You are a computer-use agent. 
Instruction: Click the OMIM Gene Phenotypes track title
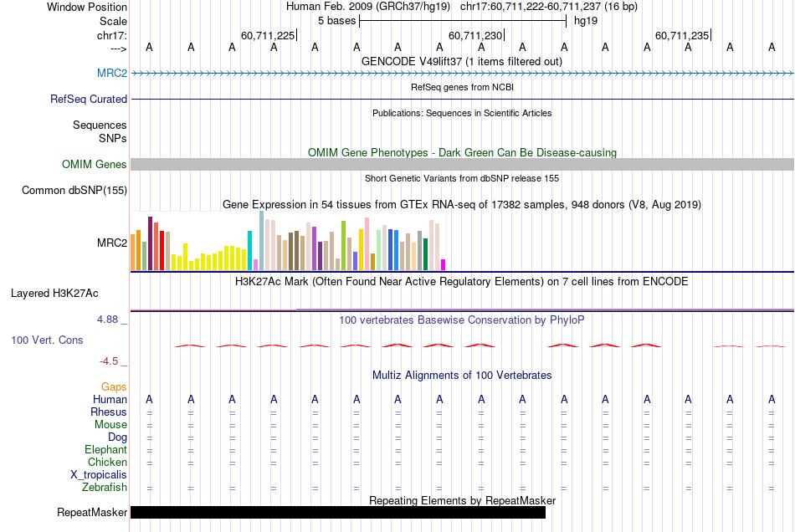(462, 152)
